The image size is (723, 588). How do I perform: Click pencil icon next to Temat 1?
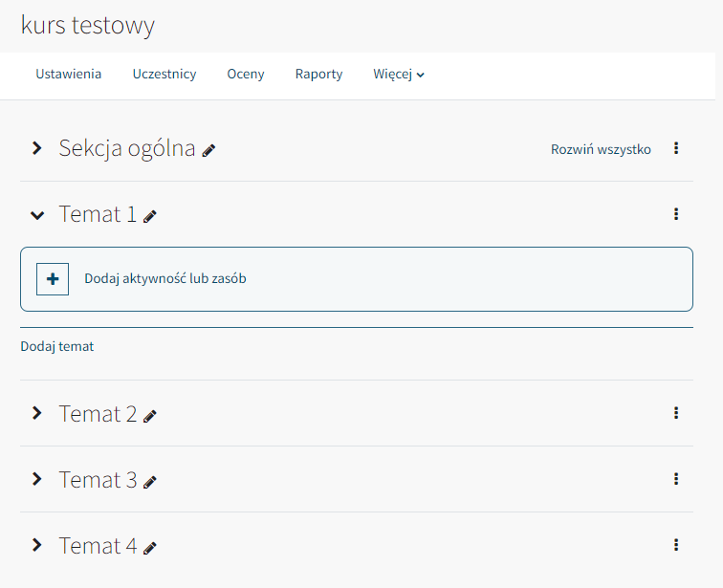point(150,216)
